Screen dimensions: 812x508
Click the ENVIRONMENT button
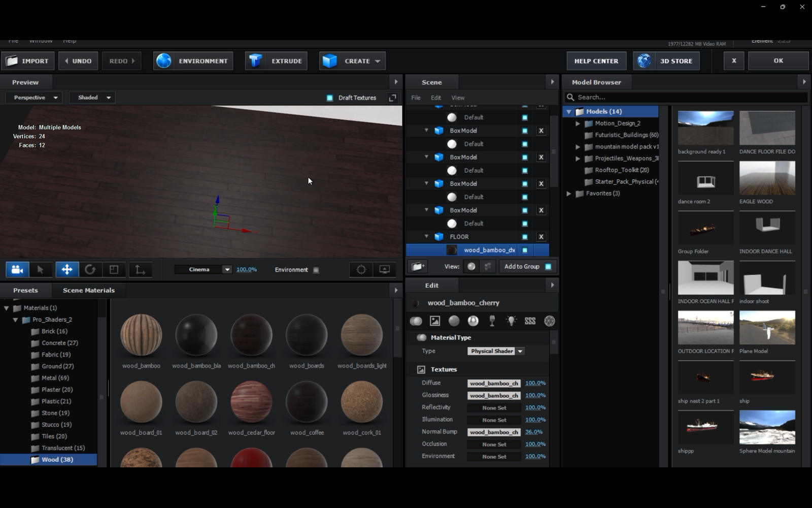click(x=193, y=61)
